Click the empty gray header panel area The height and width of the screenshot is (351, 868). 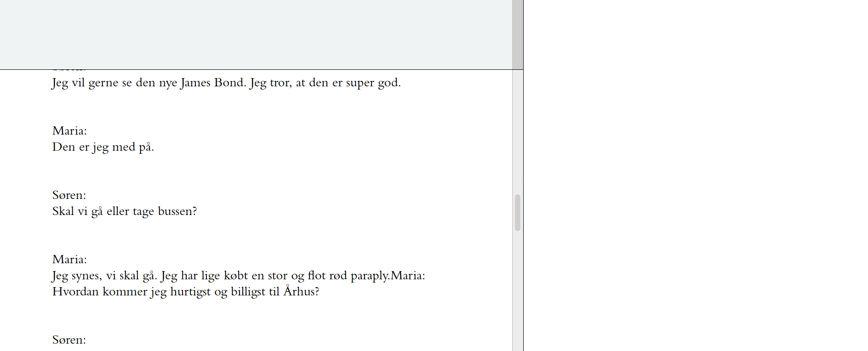(x=256, y=34)
